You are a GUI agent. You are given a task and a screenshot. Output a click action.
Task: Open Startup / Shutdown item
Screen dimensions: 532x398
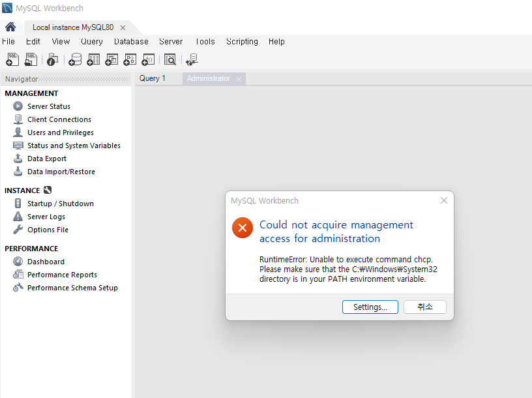pos(61,204)
